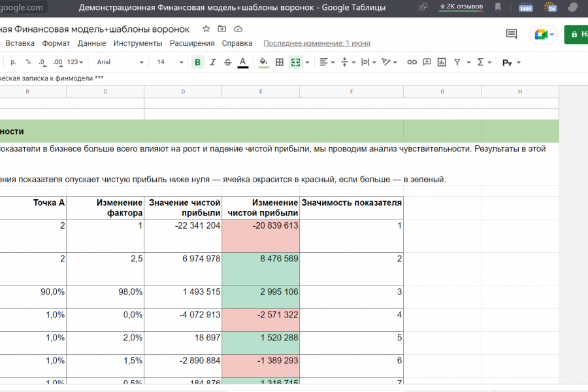This screenshot has width=588, height=392.
Task: Click the insert comment icon
Action: point(427,62)
